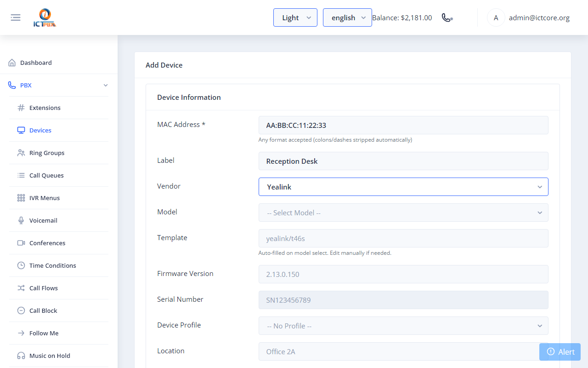The image size is (588, 368).
Task: Click the Firmware Version label
Action: (x=185, y=273)
